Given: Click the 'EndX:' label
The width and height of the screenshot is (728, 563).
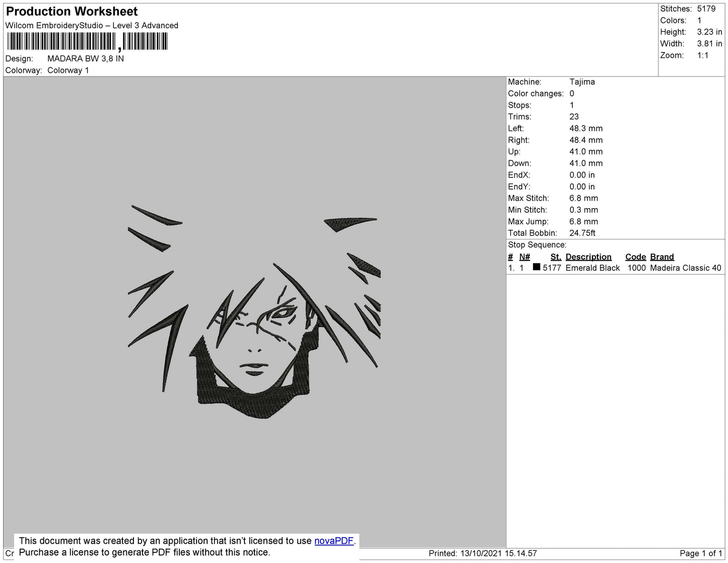Looking at the screenshot, I should [519, 175].
